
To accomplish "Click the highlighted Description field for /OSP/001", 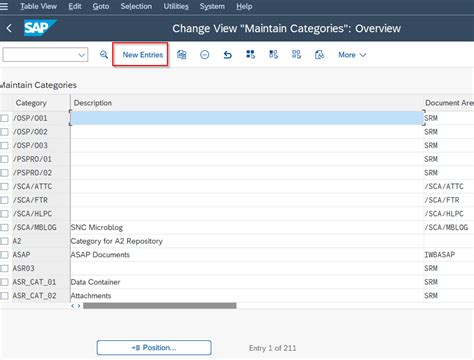I will (x=247, y=118).
